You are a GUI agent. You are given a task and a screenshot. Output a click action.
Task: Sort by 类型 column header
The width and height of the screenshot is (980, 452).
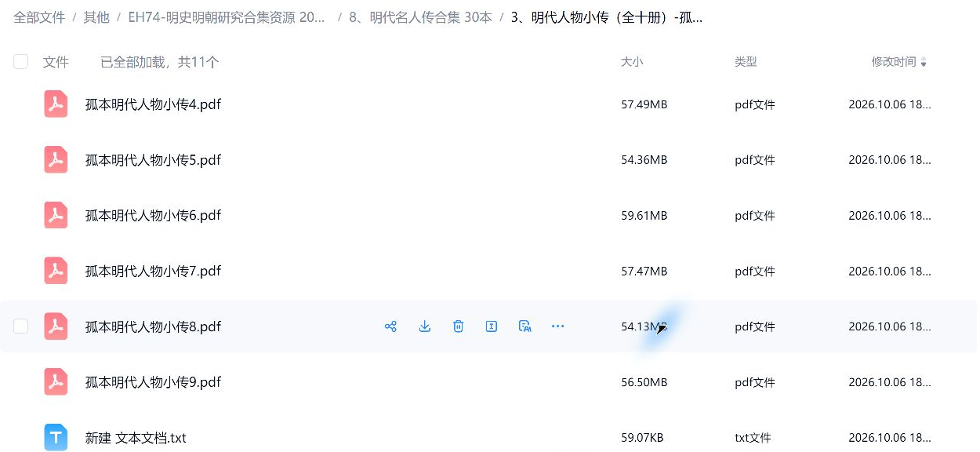click(746, 62)
